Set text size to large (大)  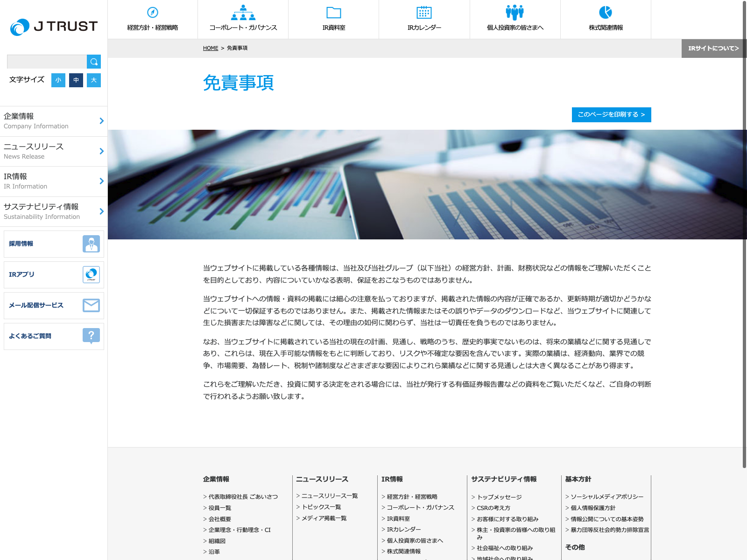[94, 80]
